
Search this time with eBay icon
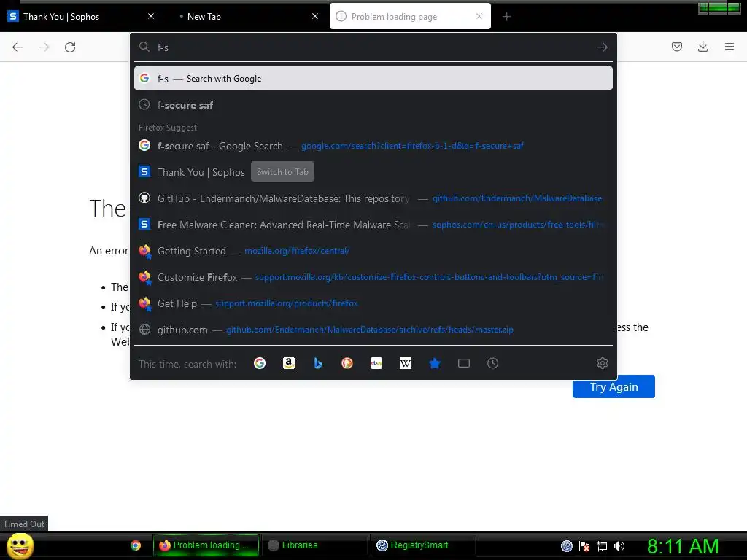376,363
